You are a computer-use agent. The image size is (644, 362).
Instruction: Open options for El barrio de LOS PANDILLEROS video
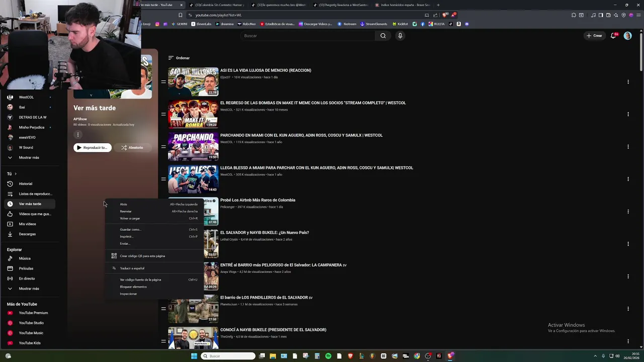click(x=628, y=309)
